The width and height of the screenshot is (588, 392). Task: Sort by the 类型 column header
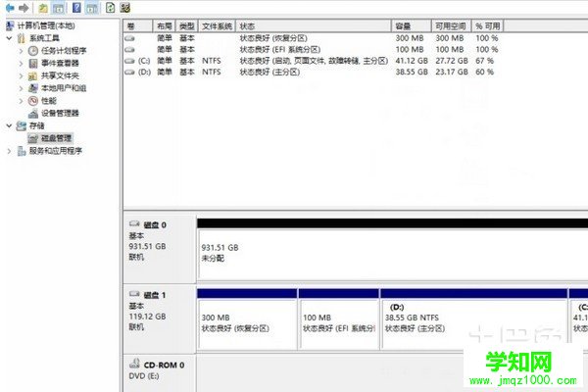coord(187,25)
